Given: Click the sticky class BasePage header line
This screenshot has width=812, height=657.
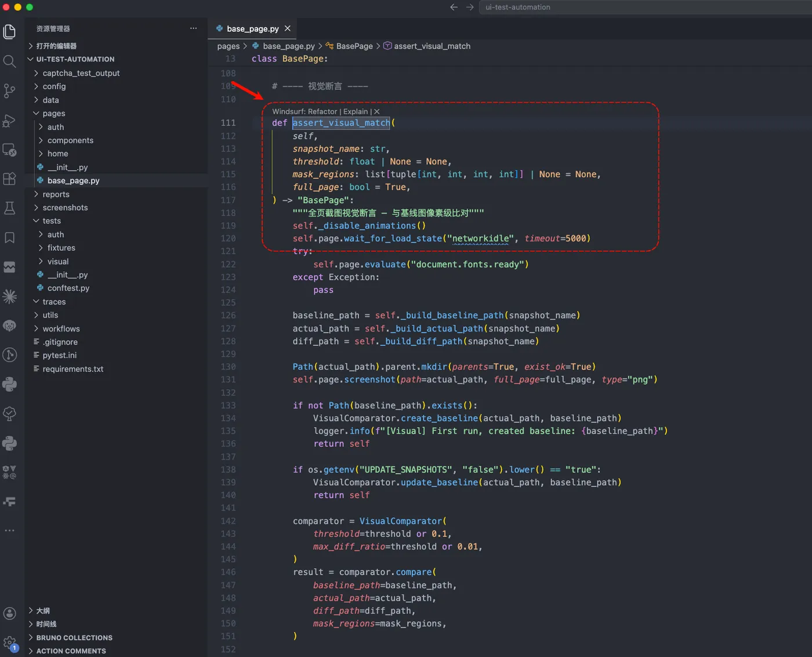Looking at the screenshot, I should tap(290, 59).
